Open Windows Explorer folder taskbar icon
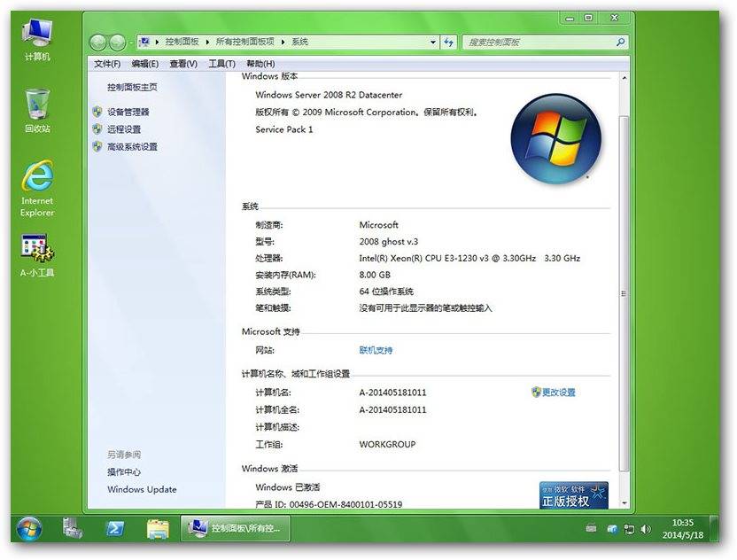 pos(158,529)
